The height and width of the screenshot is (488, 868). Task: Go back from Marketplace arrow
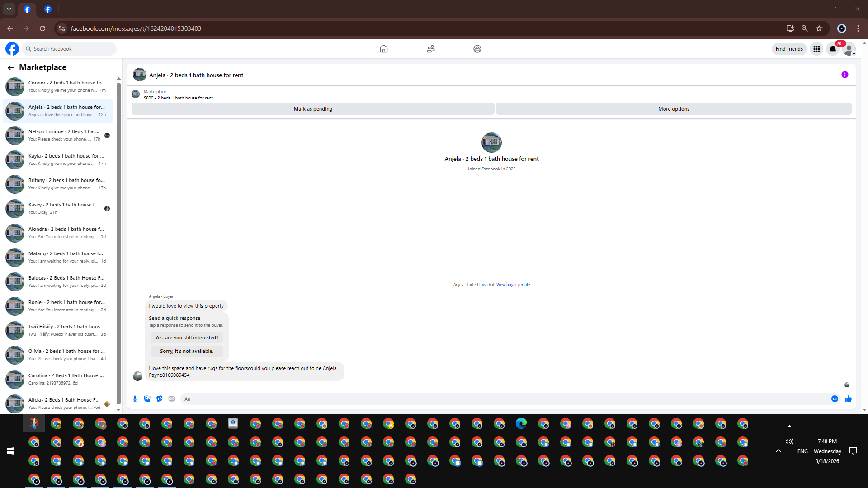10,67
